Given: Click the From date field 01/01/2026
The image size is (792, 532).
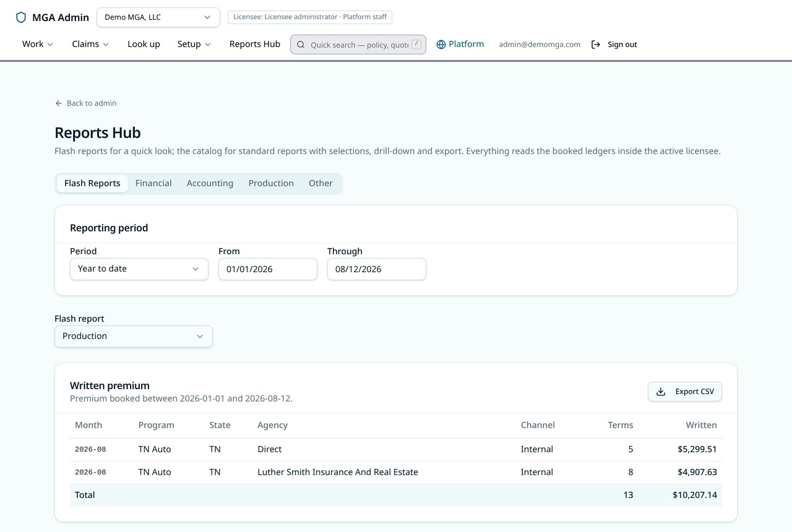Looking at the screenshot, I should pyautogui.click(x=268, y=269).
